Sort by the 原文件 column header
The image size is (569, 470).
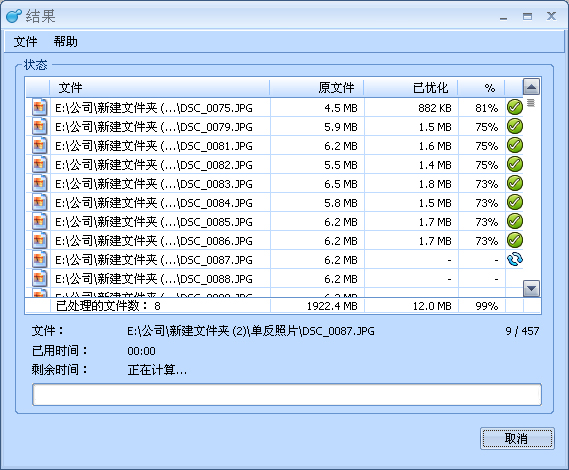pyautogui.click(x=317, y=88)
